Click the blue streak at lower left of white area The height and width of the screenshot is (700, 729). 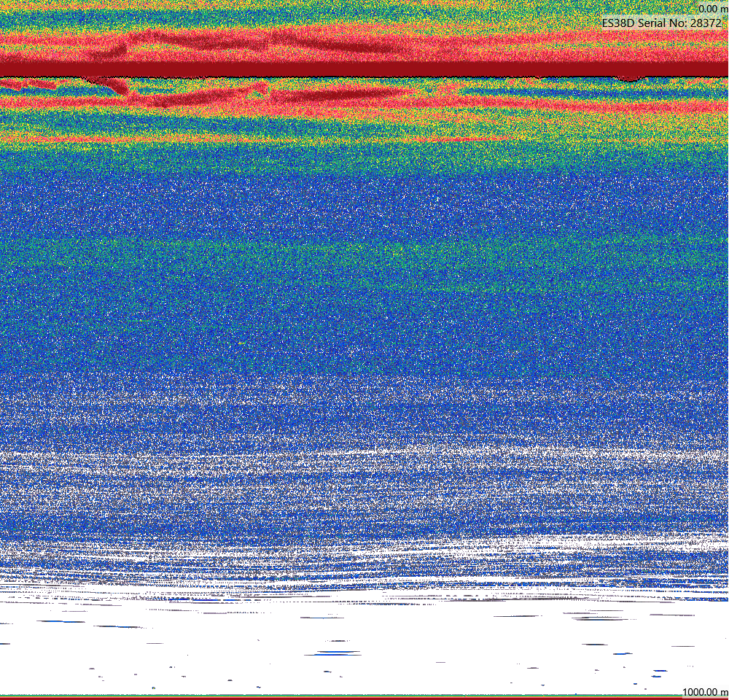(x=61, y=621)
